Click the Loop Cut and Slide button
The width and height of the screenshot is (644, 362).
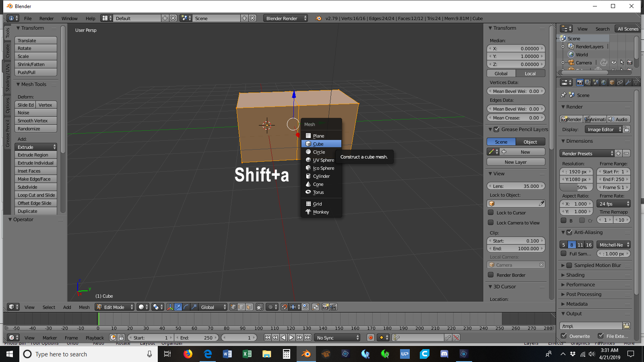(36, 195)
